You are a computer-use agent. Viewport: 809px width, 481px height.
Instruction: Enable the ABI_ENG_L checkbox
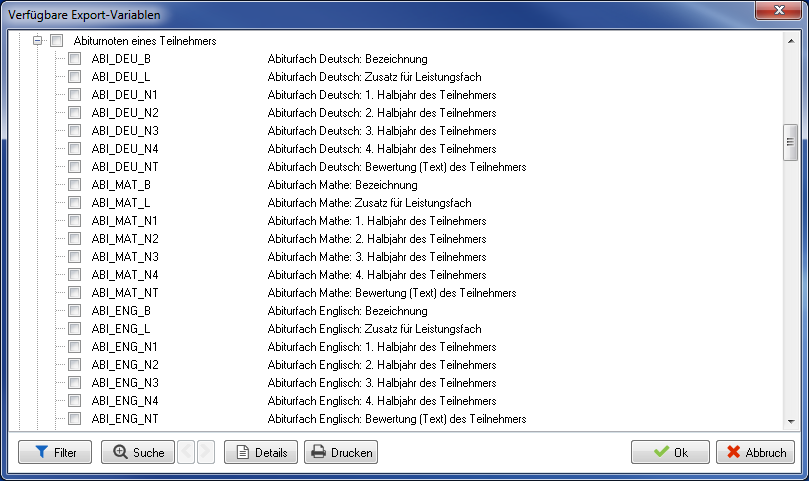point(74,328)
